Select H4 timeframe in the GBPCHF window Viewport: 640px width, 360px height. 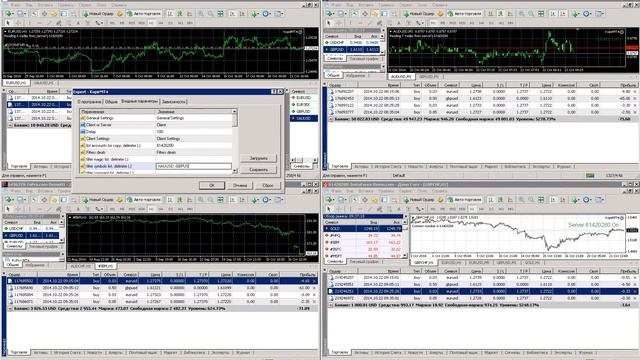pyautogui.click(x=482, y=209)
